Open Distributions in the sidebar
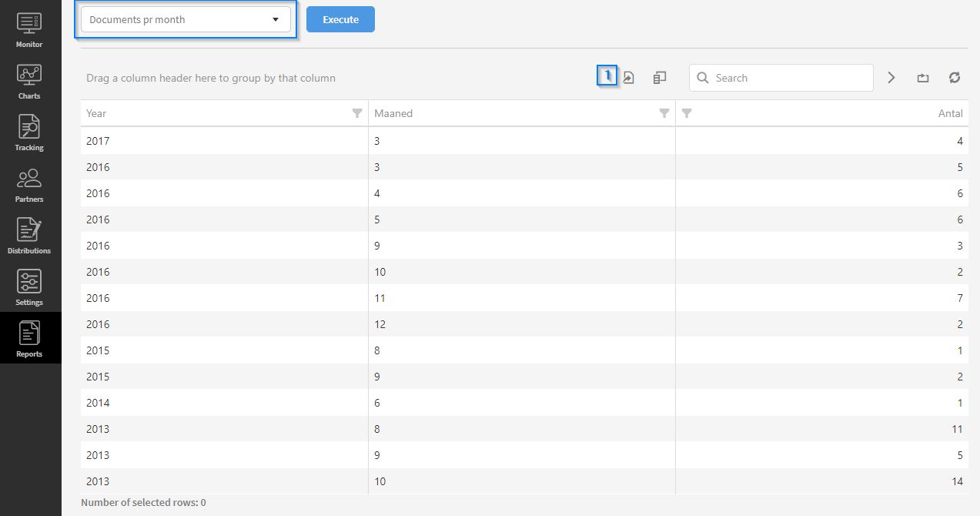The width and height of the screenshot is (980, 516). 29,236
